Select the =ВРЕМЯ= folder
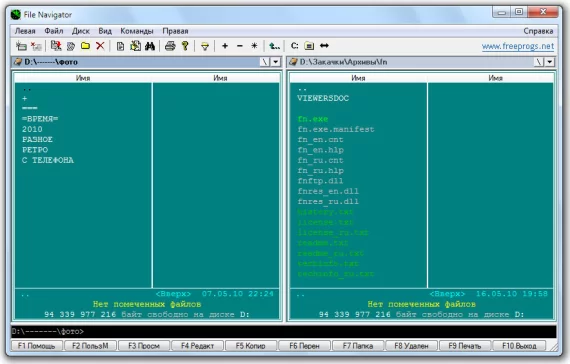 [40, 119]
